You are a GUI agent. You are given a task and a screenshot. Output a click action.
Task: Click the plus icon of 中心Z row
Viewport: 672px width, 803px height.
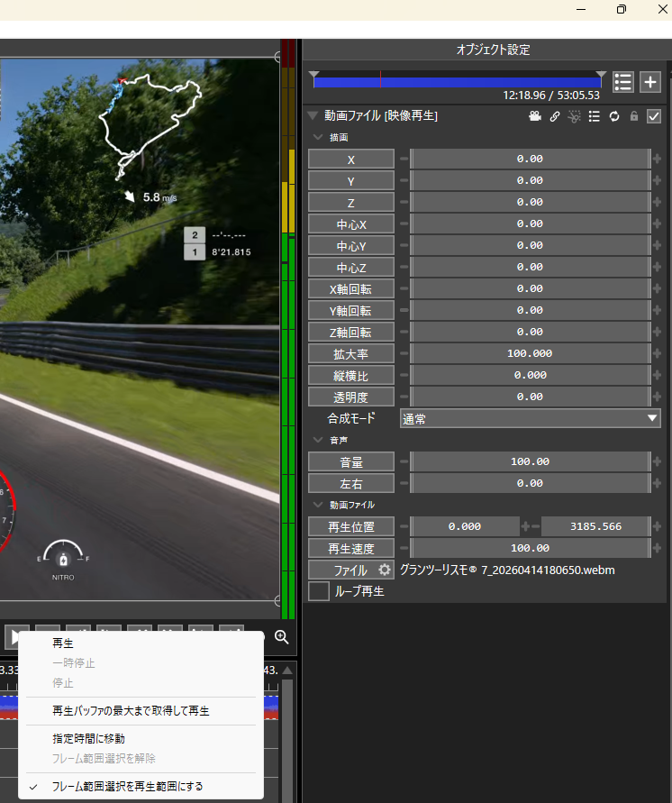click(x=658, y=267)
